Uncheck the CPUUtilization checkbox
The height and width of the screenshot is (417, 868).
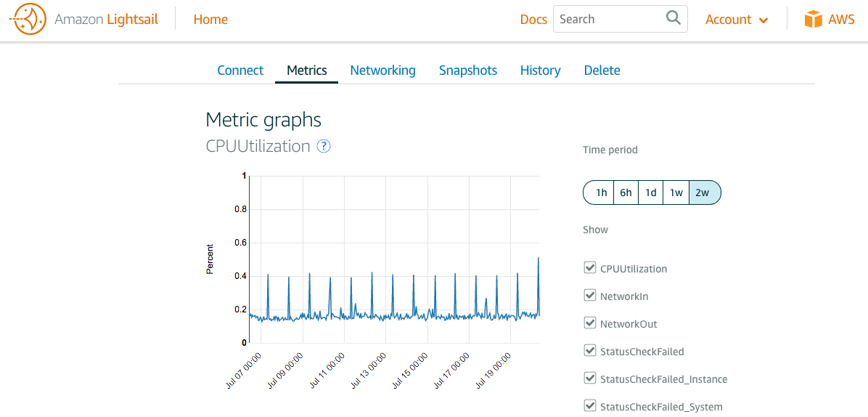[590, 268]
